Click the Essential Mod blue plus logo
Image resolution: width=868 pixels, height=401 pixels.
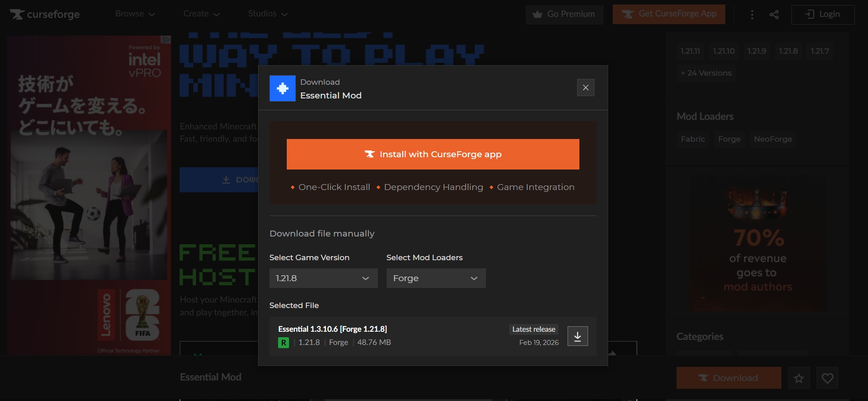283,88
